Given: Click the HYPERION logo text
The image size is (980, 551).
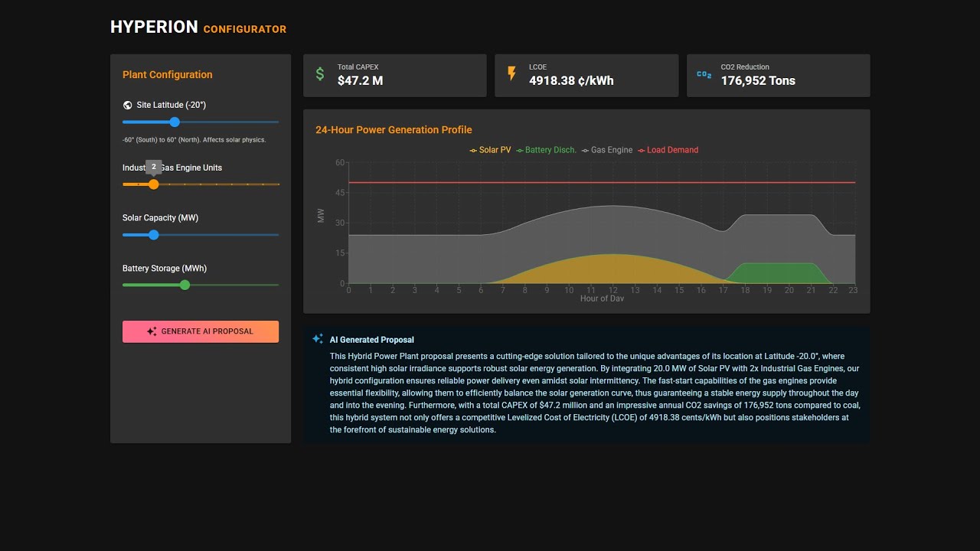Looking at the screenshot, I should (x=154, y=26).
